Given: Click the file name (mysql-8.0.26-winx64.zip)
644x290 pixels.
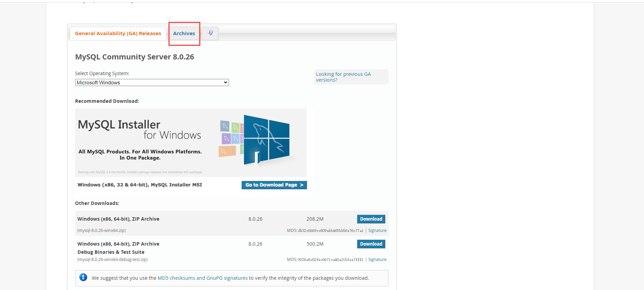Looking at the screenshot, I should click(x=102, y=231).
